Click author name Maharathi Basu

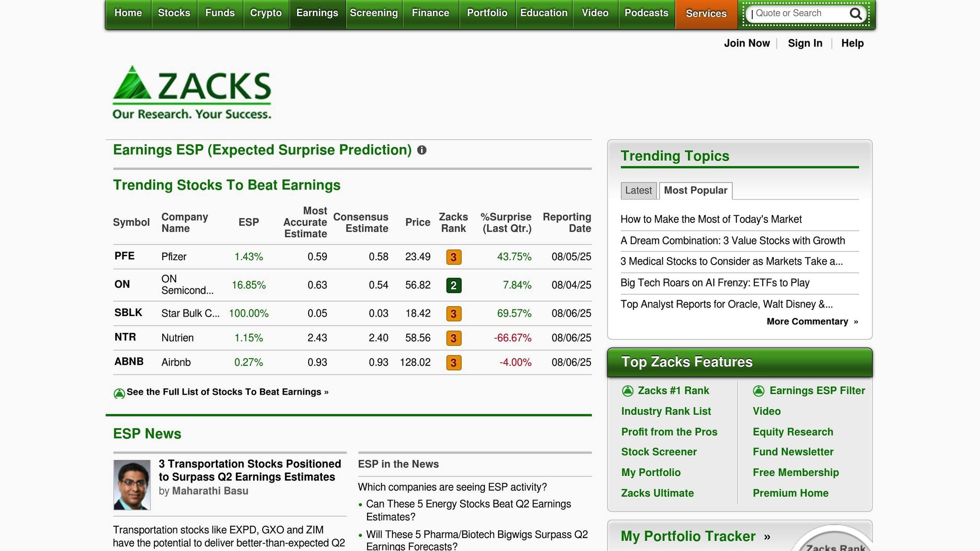(x=210, y=491)
